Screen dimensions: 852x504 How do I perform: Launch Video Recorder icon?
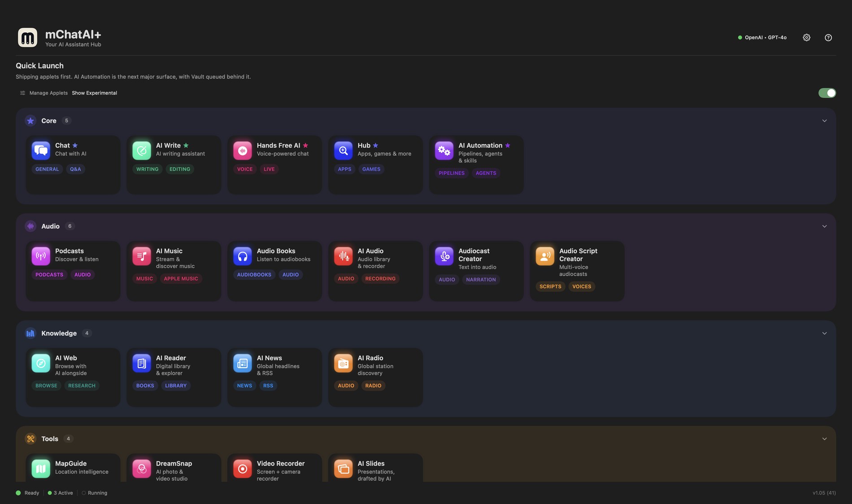pyautogui.click(x=243, y=469)
